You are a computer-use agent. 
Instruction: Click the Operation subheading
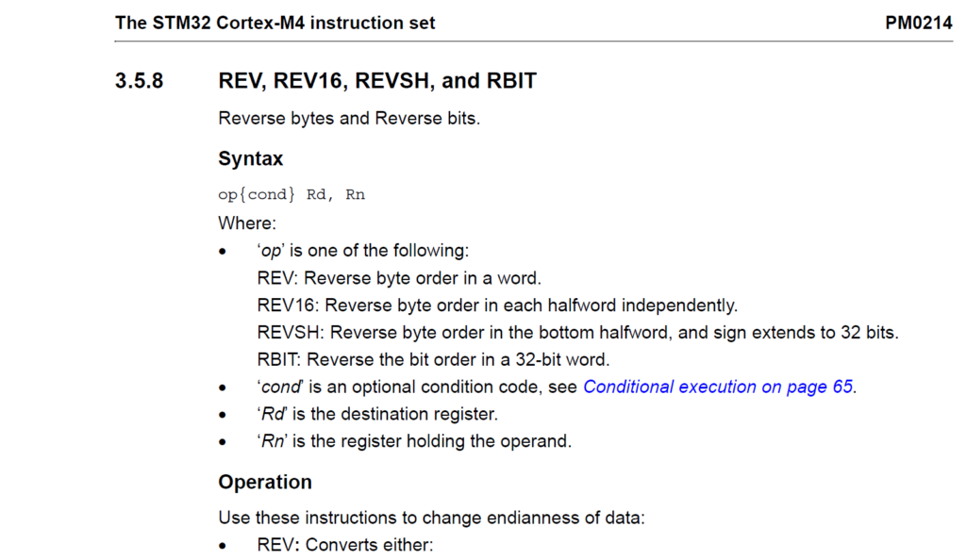[265, 482]
